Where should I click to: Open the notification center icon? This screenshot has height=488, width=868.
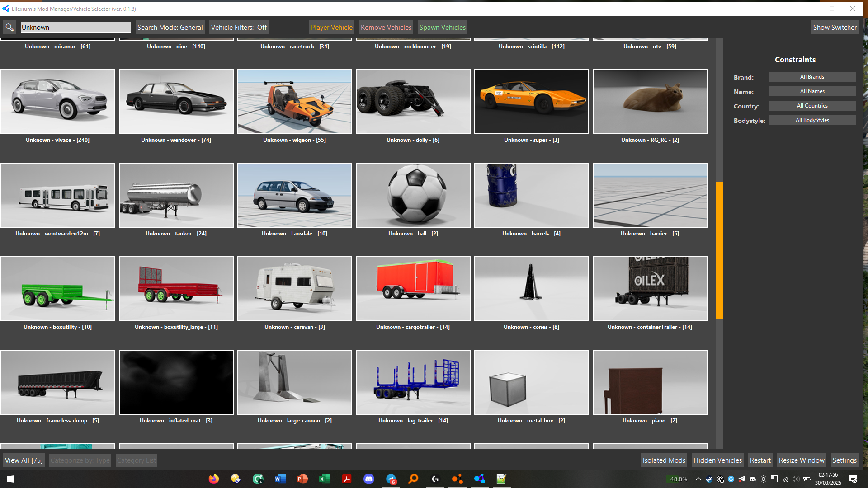click(x=853, y=479)
